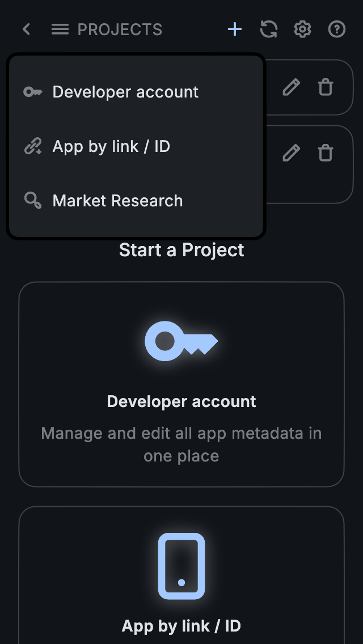Select Developer account in the dropdown menu
Viewport: 363px width, 644px height.
tap(125, 92)
